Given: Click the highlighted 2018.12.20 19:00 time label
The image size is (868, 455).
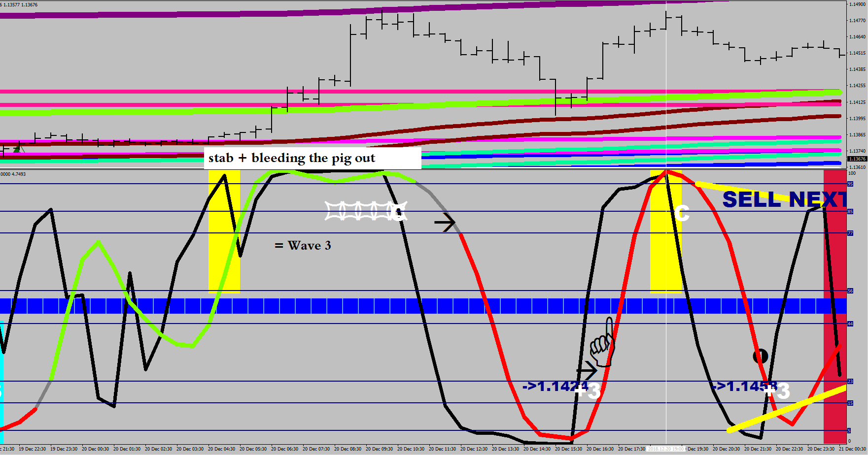Looking at the screenshot, I should (666, 449).
